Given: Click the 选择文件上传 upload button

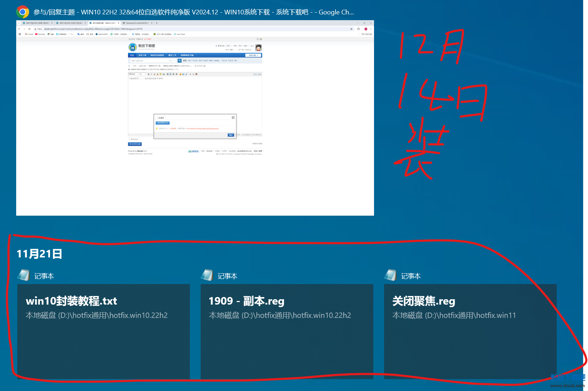Looking at the screenshot, I should point(163,123).
